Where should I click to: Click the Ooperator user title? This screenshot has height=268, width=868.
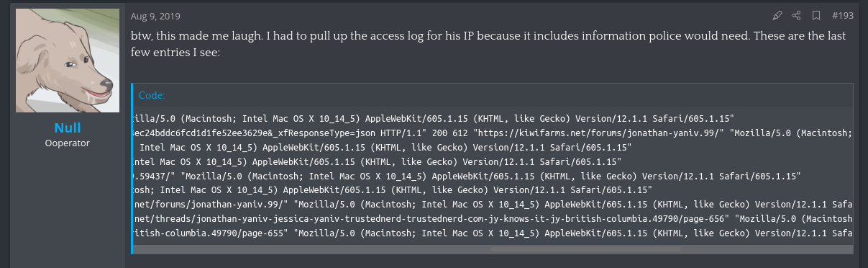tap(67, 143)
